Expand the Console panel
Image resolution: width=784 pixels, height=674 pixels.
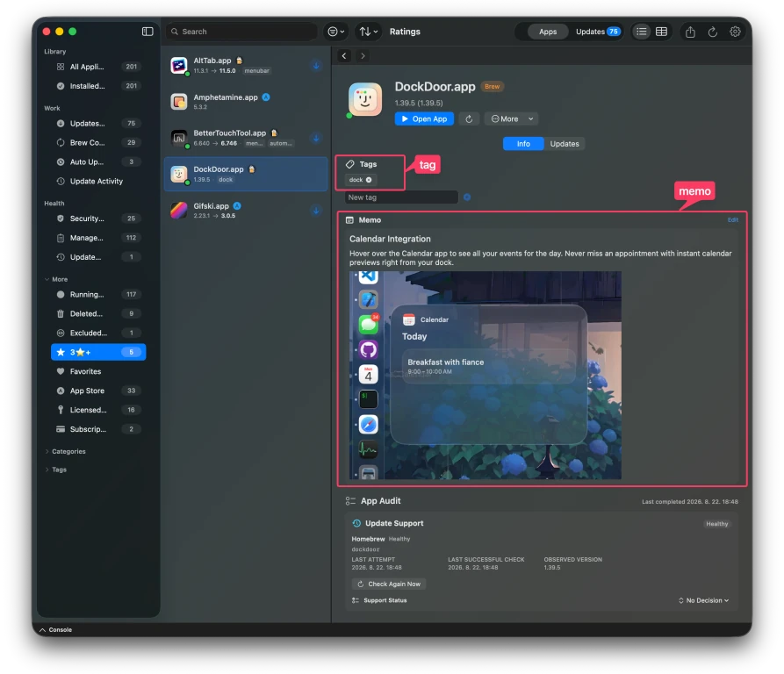[55, 630]
